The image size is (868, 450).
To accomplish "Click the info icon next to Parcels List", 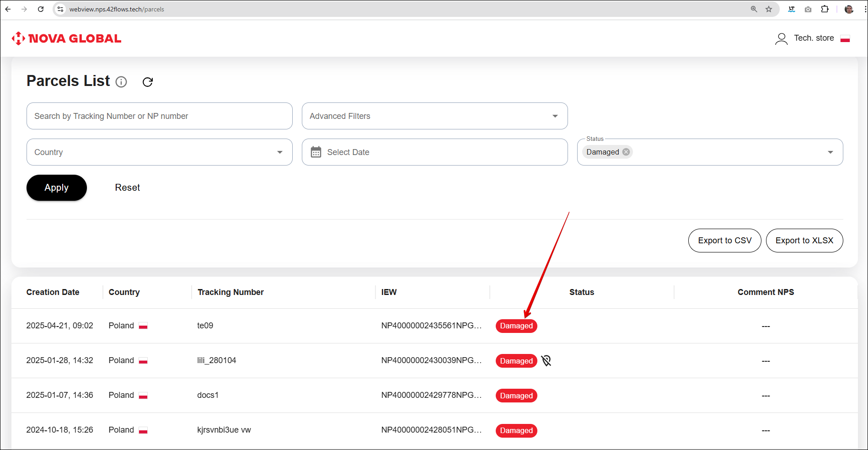I will point(121,82).
